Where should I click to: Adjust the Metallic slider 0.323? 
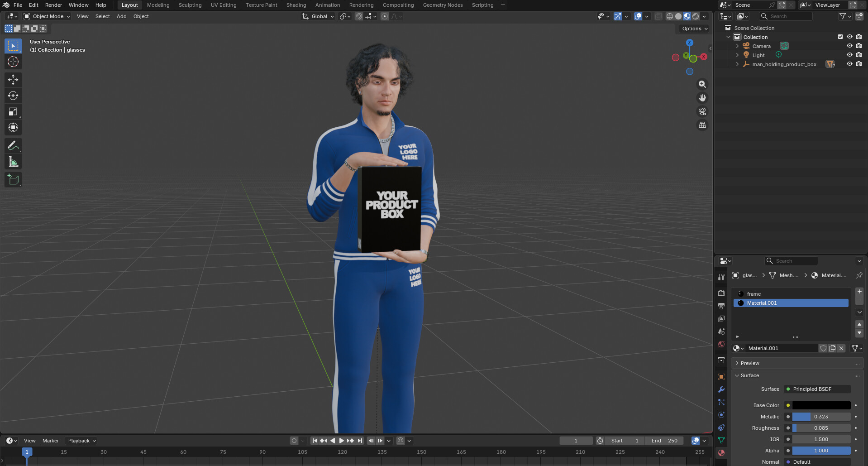pos(821,417)
